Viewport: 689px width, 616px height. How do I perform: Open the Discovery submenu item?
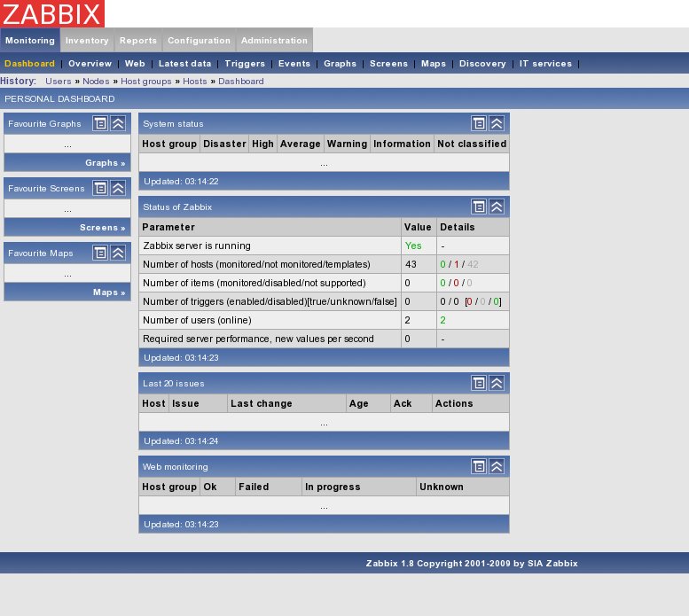(x=482, y=63)
